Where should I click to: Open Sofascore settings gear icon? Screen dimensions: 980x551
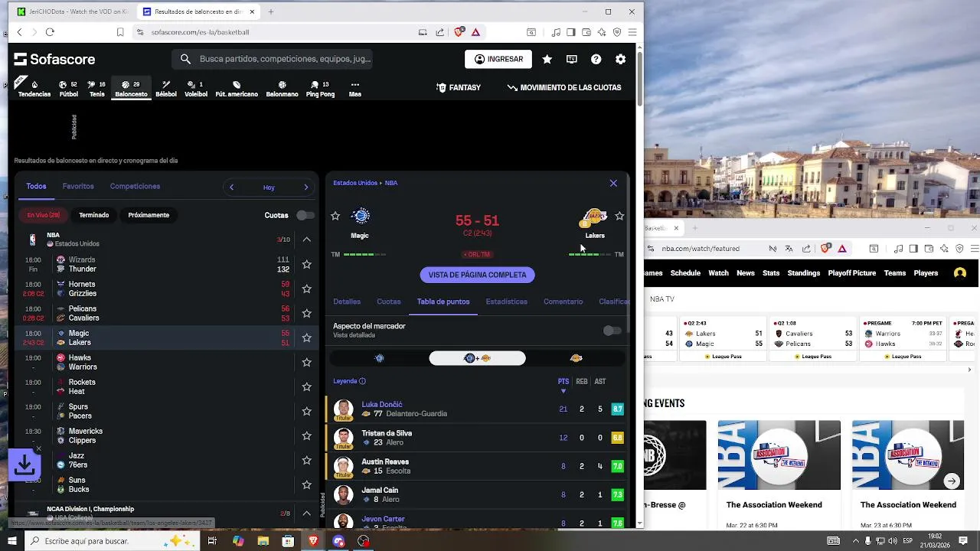tap(620, 59)
